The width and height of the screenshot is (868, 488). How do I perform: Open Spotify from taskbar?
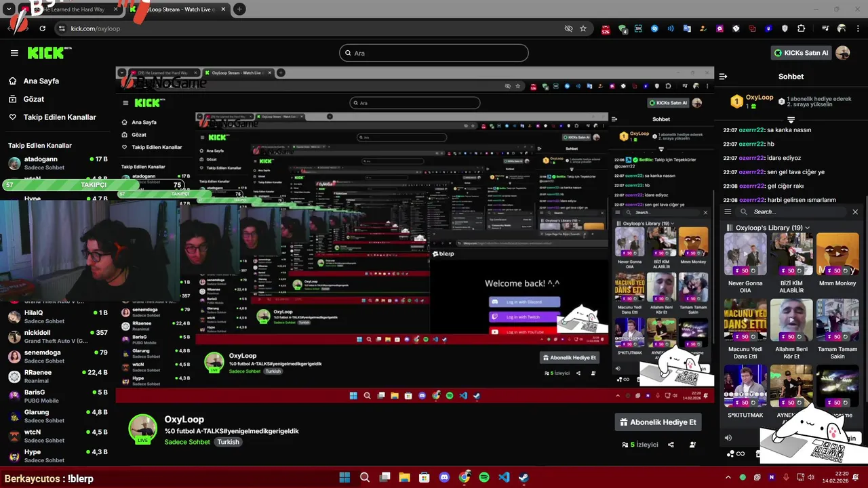coord(484,477)
